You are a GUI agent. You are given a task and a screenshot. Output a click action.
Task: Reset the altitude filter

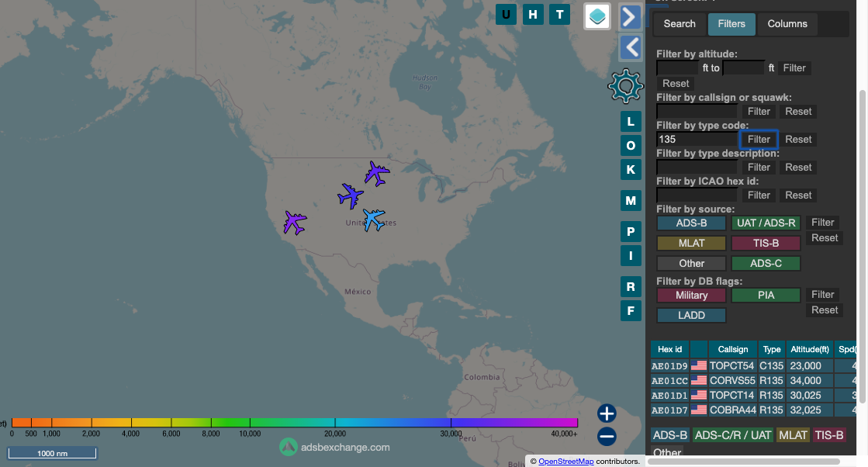676,84
